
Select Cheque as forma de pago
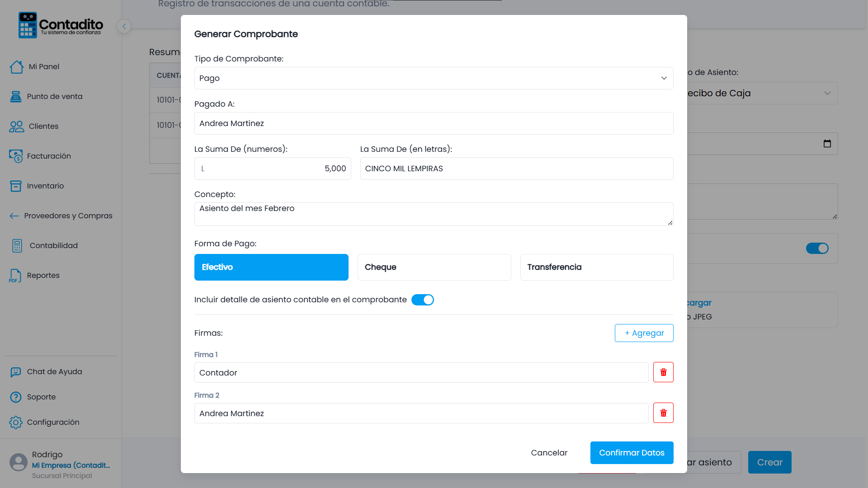tap(434, 267)
